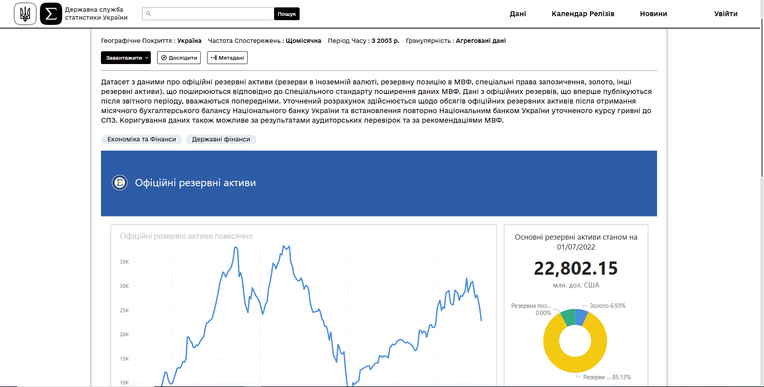The image size is (764, 387).
Task: Click the 22,802.15 value
Action: (575, 269)
